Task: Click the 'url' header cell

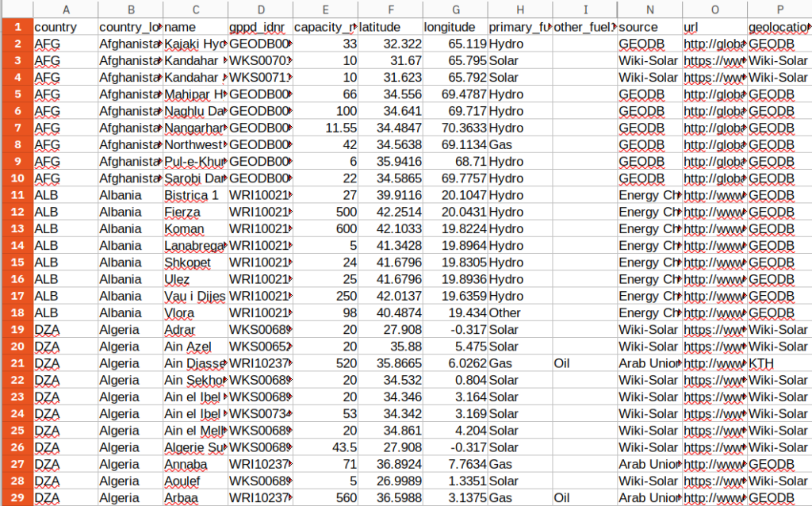Action: click(714, 27)
